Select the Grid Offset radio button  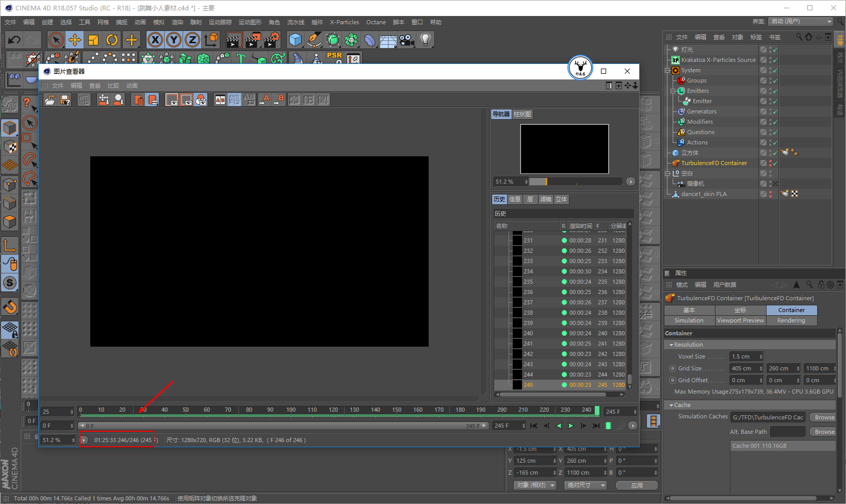pyautogui.click(x=673, y=380)
